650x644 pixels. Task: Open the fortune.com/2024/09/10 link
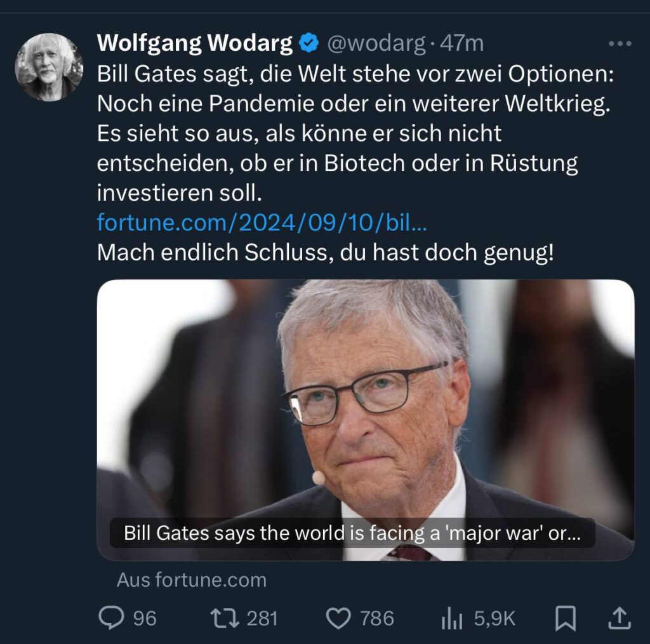[262, 223]
